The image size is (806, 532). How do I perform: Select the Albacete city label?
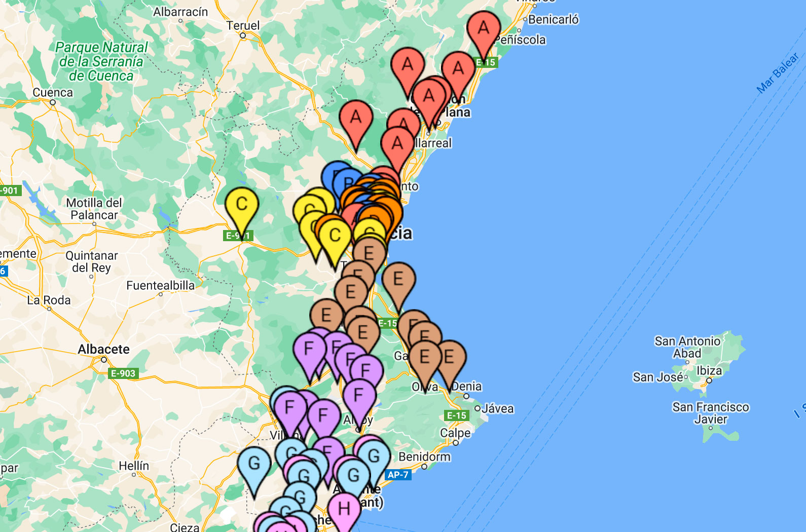pyautogui.click(x=103, y=349)
